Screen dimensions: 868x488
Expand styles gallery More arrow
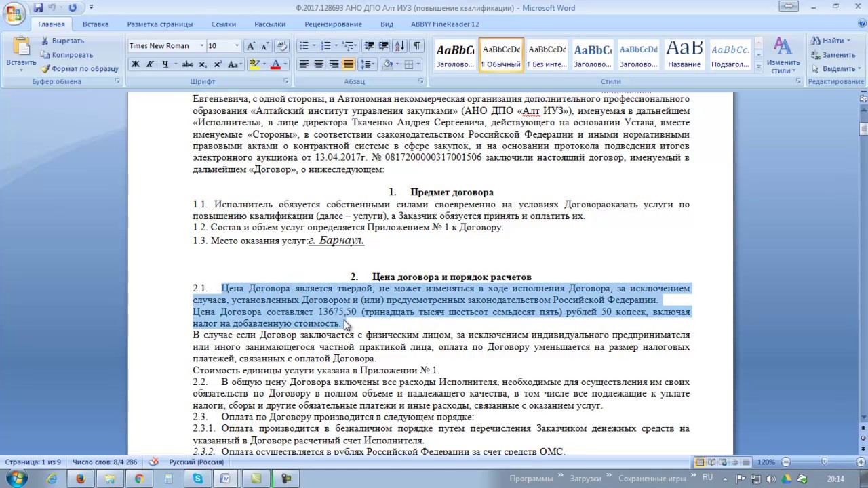759,66
